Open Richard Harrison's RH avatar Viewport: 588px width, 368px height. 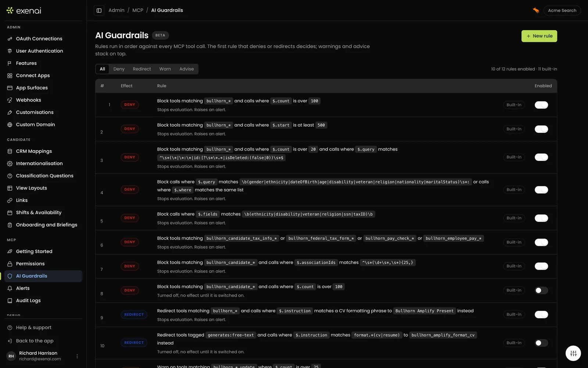click(11, 356)
